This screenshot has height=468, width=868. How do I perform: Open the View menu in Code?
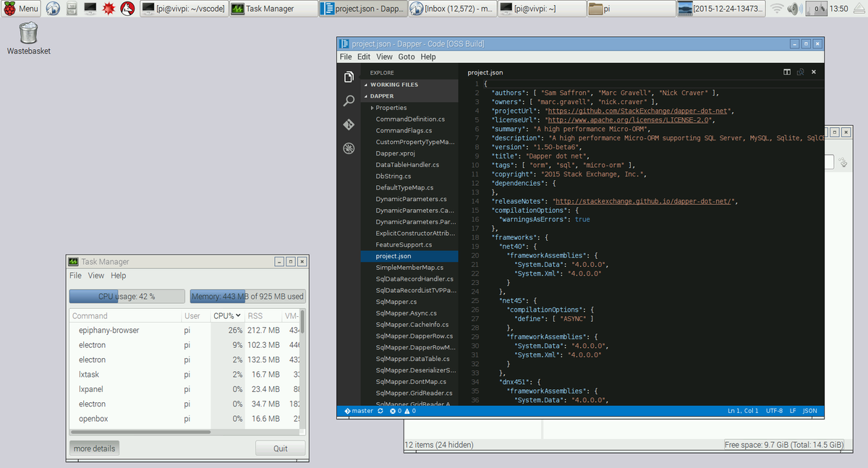[384, 56]
